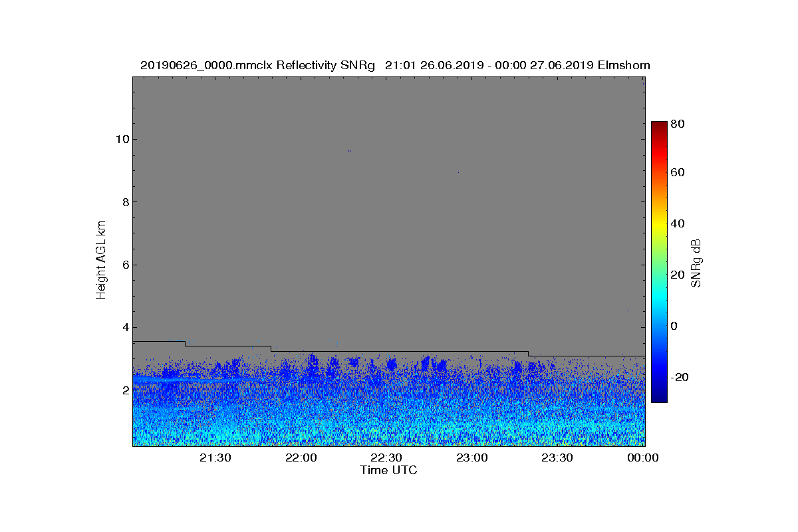Click the colorbar value 80
The image size is (798, 532).
coord(678,123)
